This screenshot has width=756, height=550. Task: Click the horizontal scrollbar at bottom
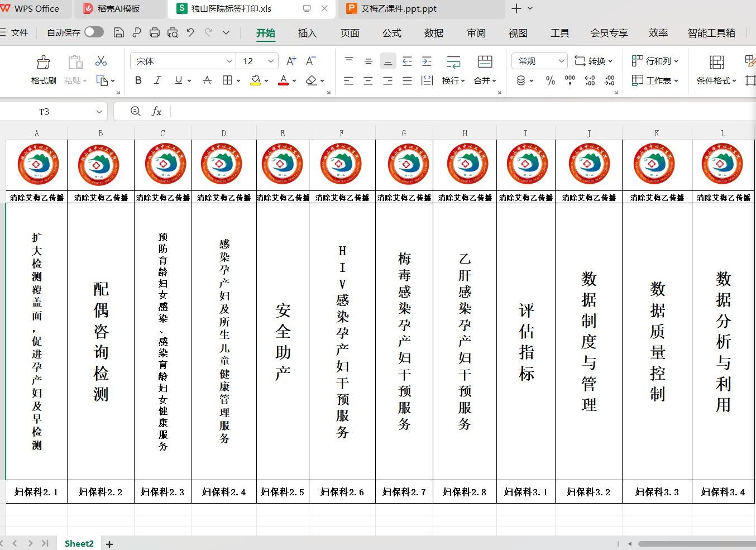point(697,543)
